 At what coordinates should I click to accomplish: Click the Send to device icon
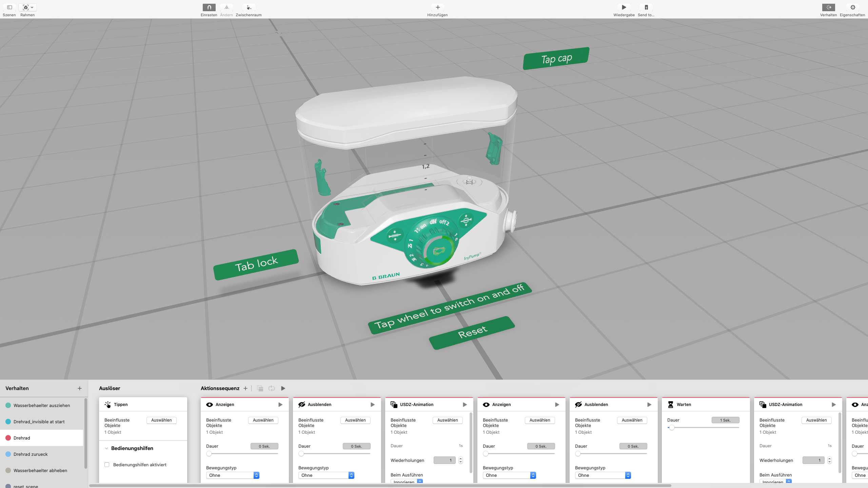[646, 7]
